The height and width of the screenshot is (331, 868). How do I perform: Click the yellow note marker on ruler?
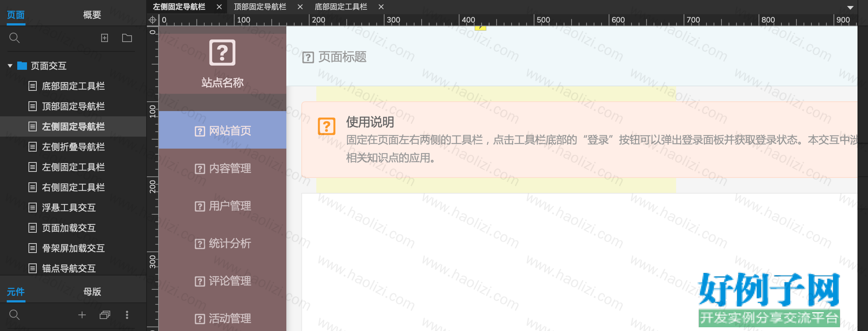click(x=480, y=28)
